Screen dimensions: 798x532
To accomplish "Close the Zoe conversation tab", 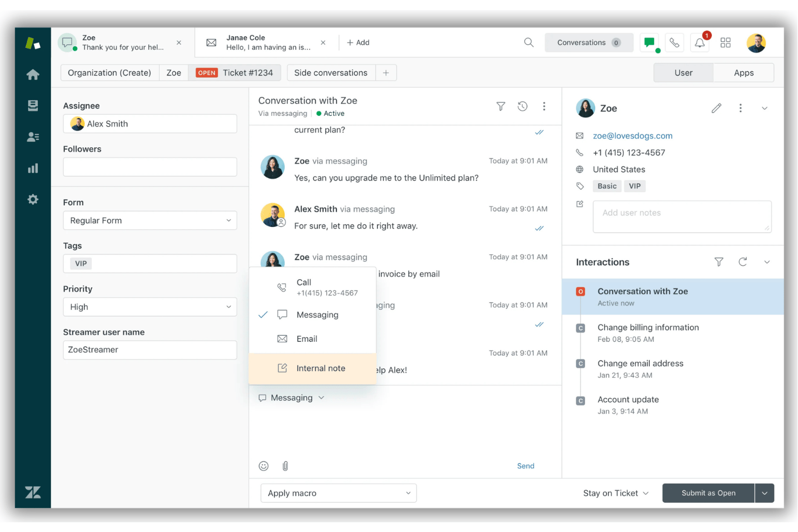I will click(x=179, y=43).
